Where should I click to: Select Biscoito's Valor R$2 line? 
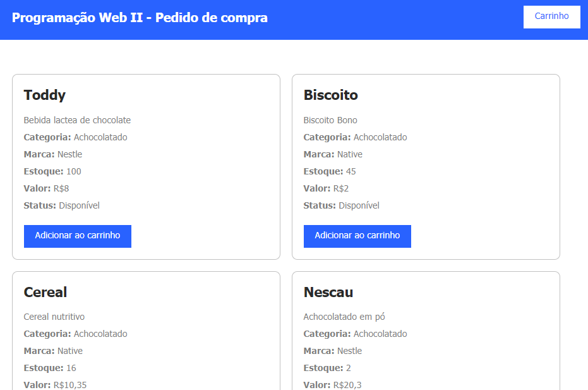pos(326,188)
